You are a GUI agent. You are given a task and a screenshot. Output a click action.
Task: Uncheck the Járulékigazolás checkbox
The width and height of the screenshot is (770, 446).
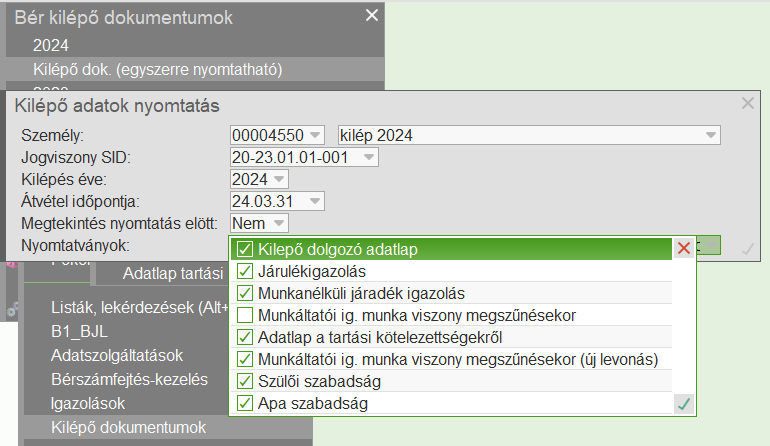244,271
